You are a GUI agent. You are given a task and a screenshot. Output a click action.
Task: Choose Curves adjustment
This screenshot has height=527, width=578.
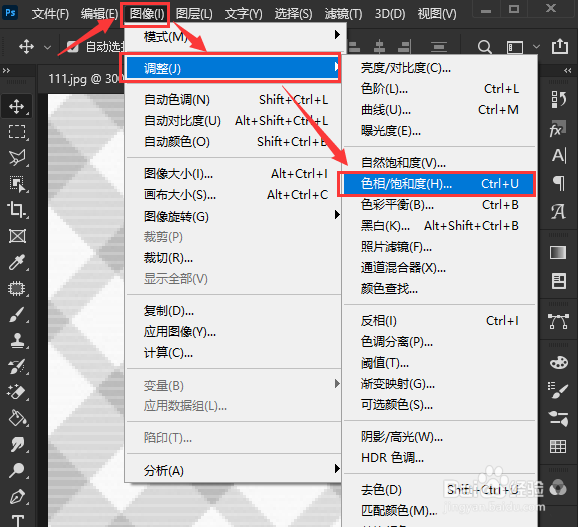tap(439, 110)
